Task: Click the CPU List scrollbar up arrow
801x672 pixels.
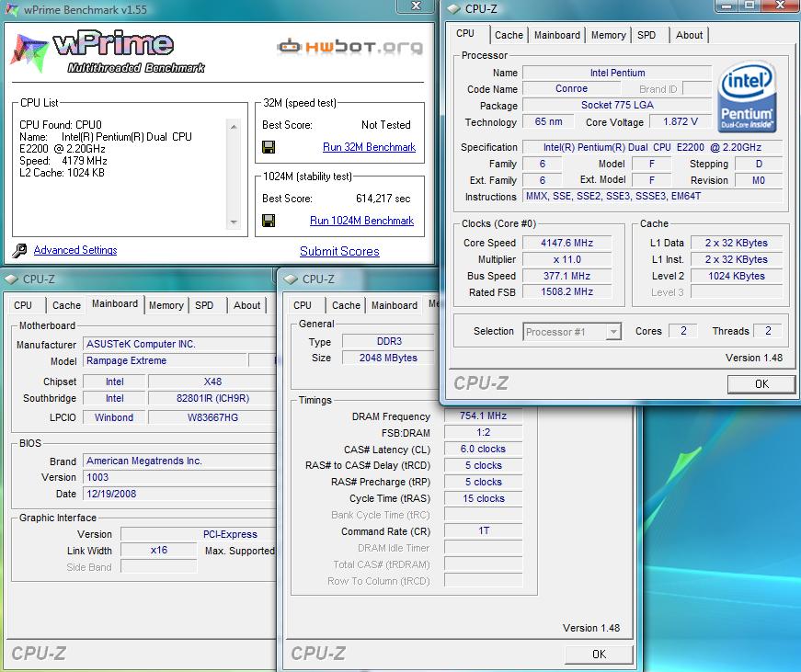Action: [x=234, y=126]
